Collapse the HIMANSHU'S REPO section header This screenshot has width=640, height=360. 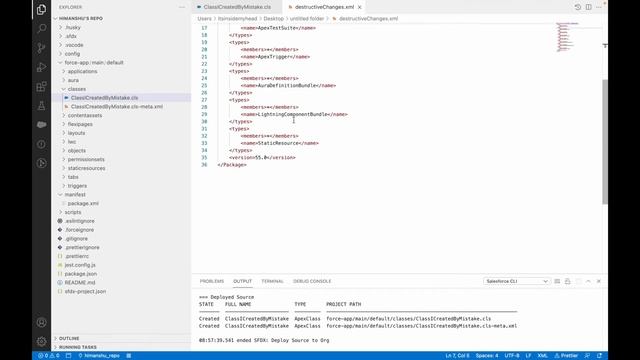pyautogui.click(x=81, y=18)
